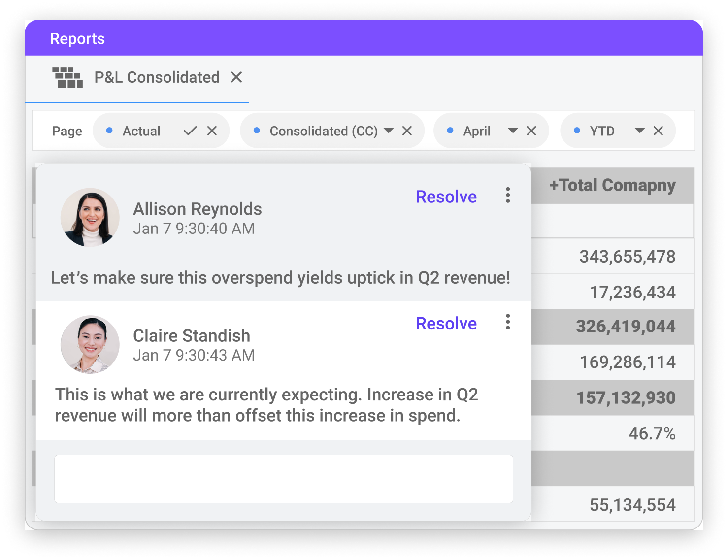Remove the April filter chip
This screenshot has width=728, height=560.
tap(531, 131)
